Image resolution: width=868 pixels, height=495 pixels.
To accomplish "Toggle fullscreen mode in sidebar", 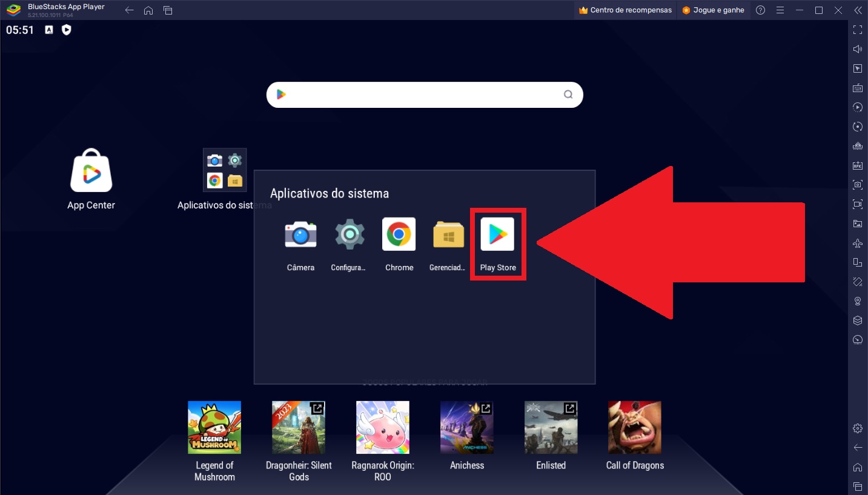I will tap(857, 29).
